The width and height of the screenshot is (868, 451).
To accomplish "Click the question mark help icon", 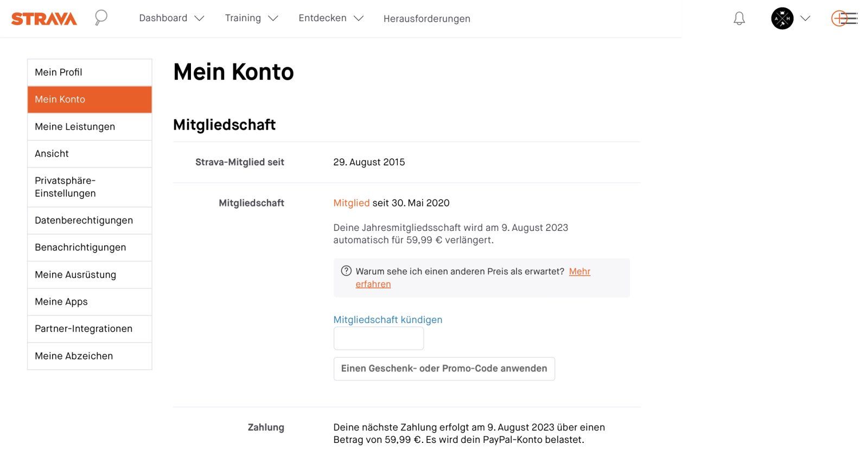I will click(346, 271).
